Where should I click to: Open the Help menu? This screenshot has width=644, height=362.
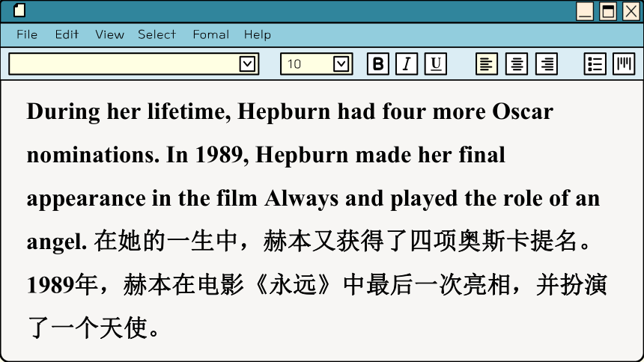click(258, 34)
